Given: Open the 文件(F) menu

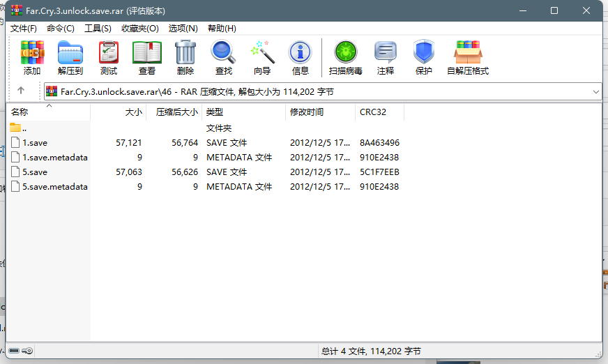Looking at the screenshot, I should (23, 29).
